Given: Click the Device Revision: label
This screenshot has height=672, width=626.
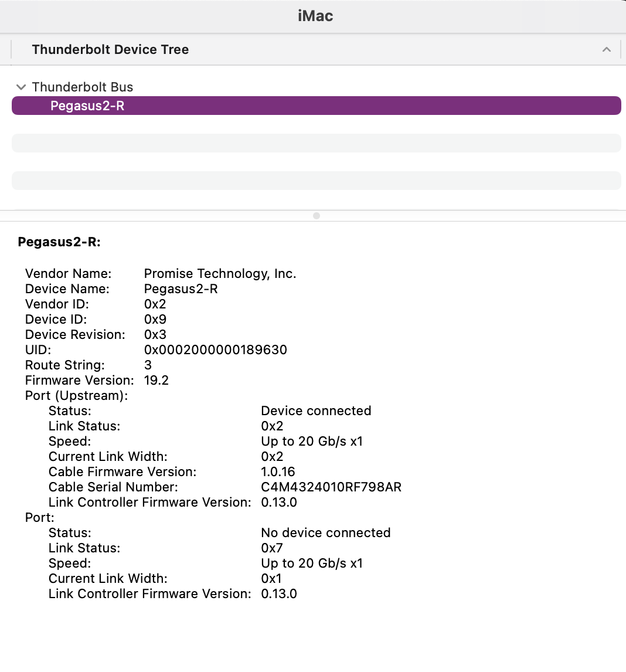Looking at the screenshot, I should pos(76,335).
